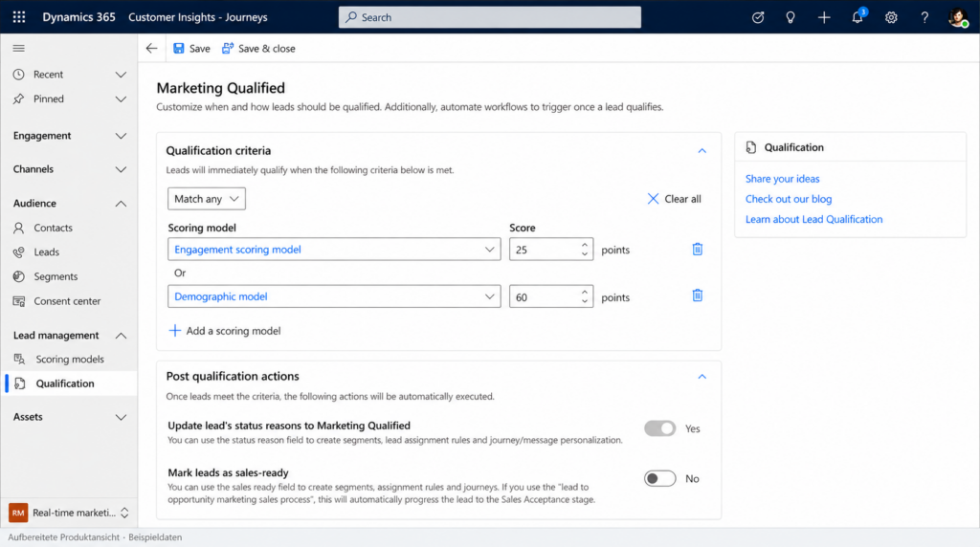This screenshot has height=547, width=980.
Task: Open Share your ideas link
Action: tap(782, 179)
